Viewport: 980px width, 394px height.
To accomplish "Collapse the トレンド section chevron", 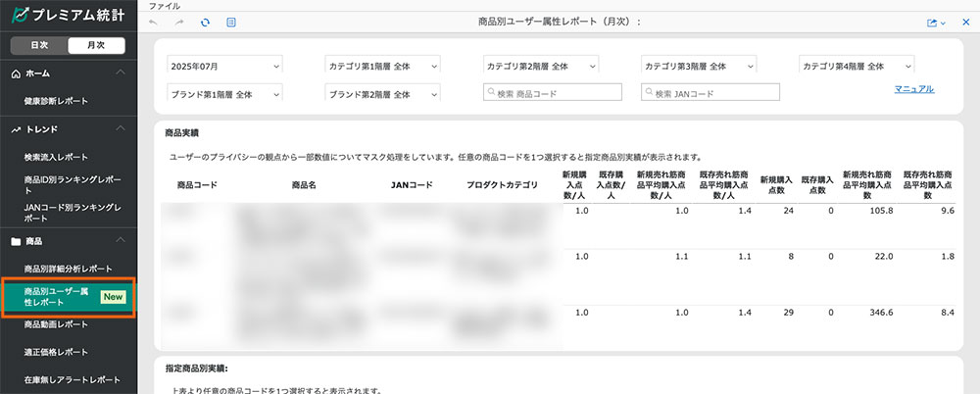I will tap(121, 128).
